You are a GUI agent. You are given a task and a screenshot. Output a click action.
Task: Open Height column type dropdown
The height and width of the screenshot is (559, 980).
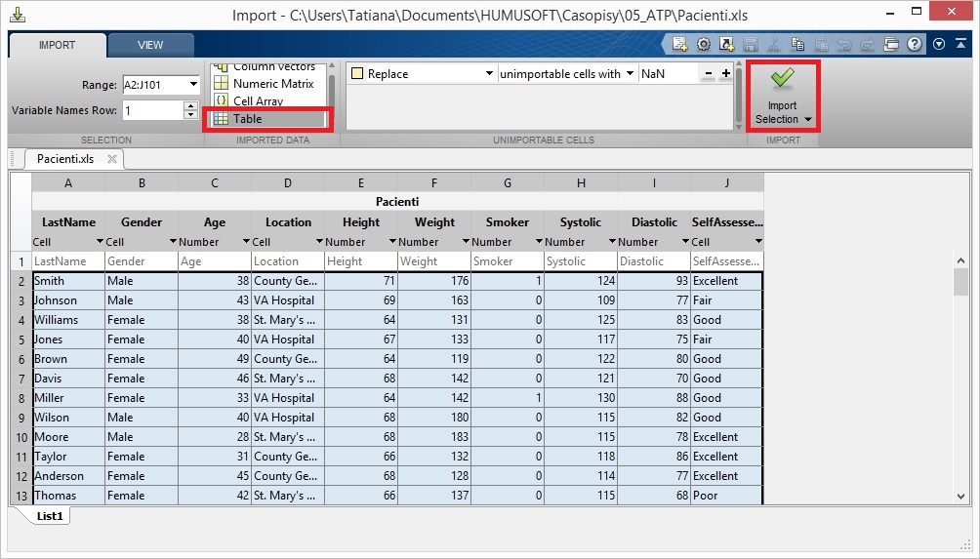click(392, 242)
